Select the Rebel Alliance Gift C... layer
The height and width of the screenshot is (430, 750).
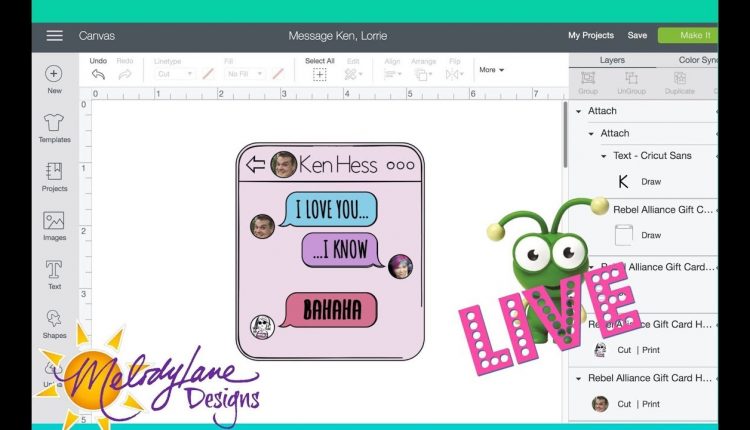662,209
